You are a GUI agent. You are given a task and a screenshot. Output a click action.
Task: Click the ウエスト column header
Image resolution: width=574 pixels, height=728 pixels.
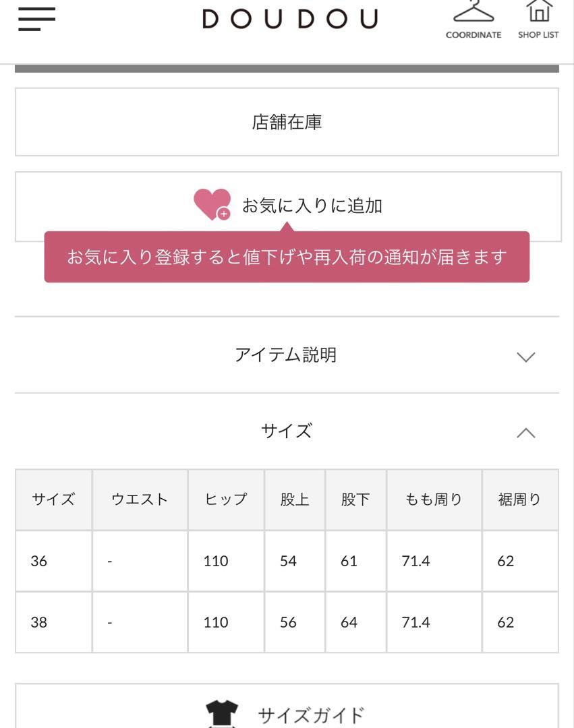140,499
